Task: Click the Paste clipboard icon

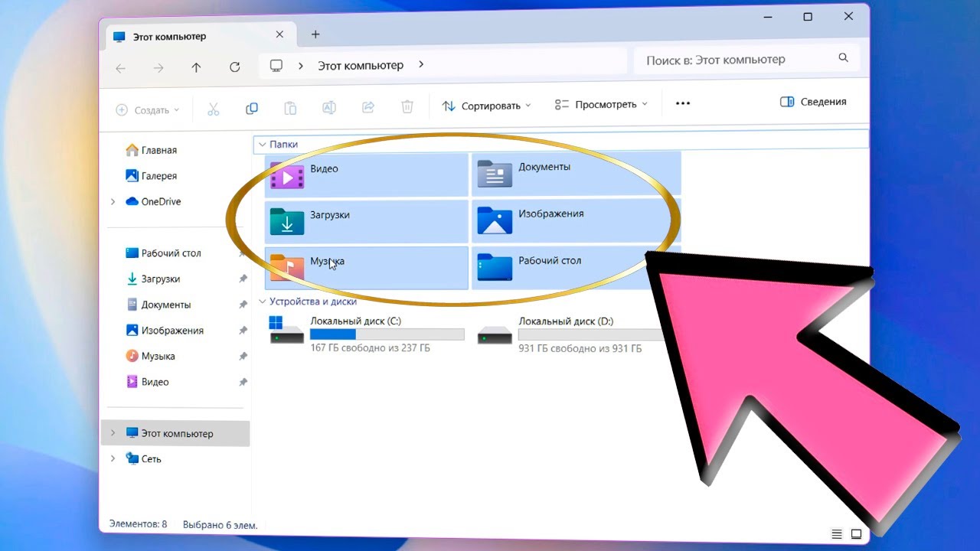Action: 290,108
